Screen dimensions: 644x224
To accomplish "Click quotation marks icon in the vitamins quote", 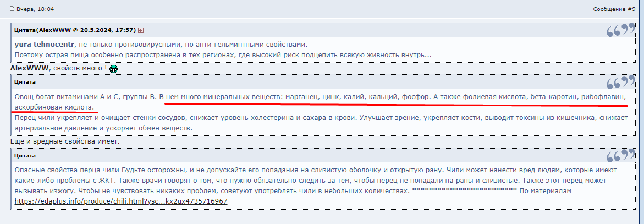I will 620,83.
